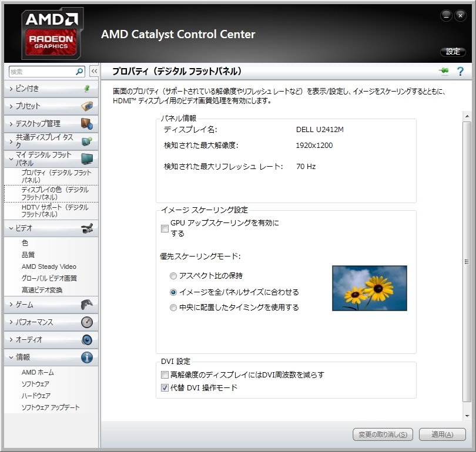Open ハードウェア information page
This screenshot has height=452, width=476.
click(36, 396)
